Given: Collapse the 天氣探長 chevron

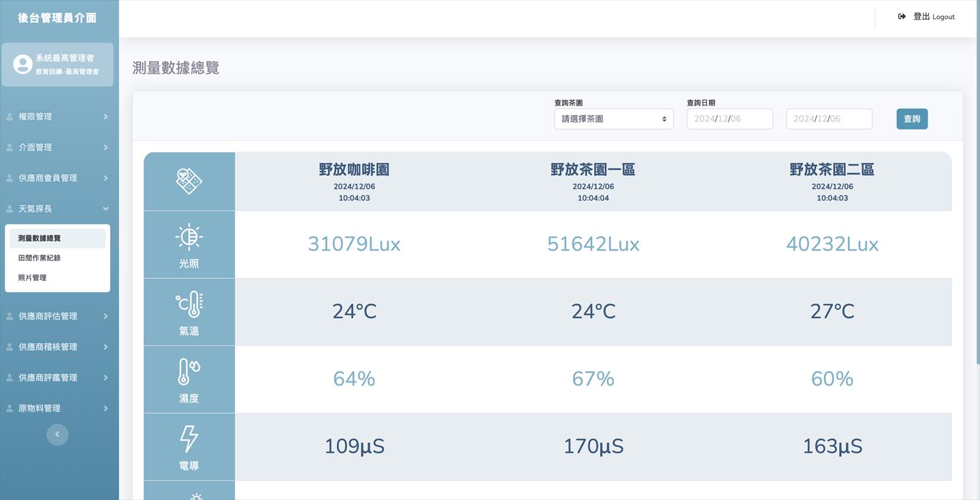Looking at the screenshot, I should [105, 209].
